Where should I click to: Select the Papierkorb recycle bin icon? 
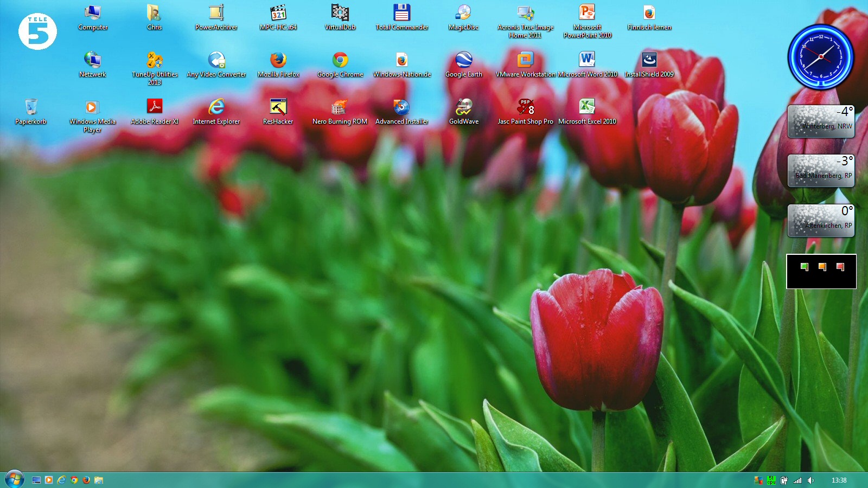click(x=31, y=107)
